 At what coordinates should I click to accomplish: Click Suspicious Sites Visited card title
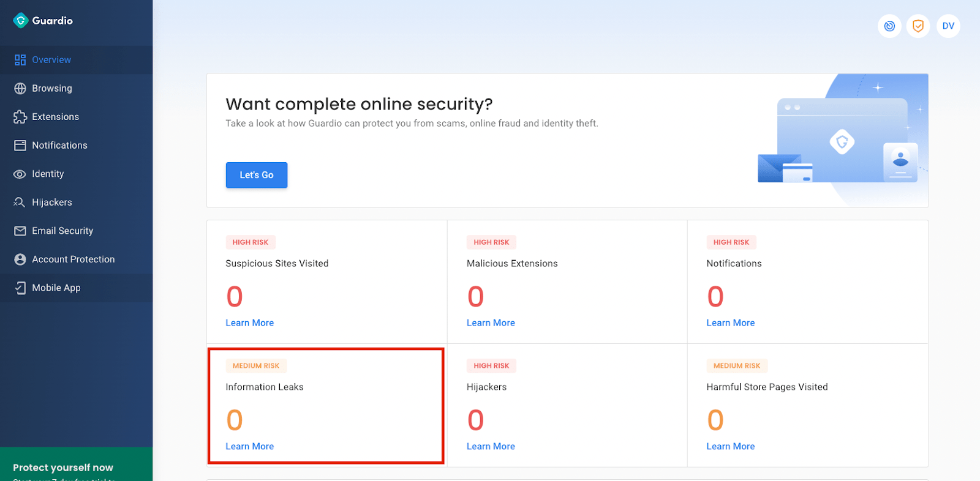[x=277, y=264]
